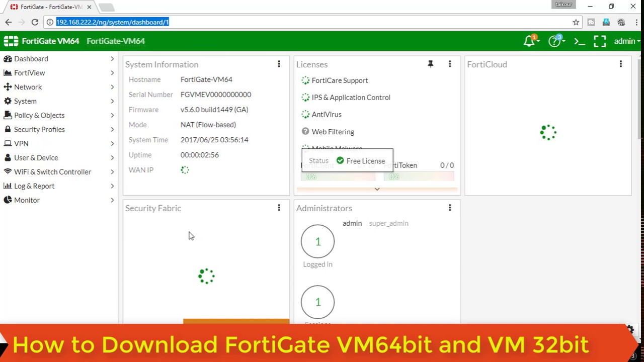This screenshot has width=644, height=362.
Task: Click the address bar URL field
Action: [x=312, y=22]
